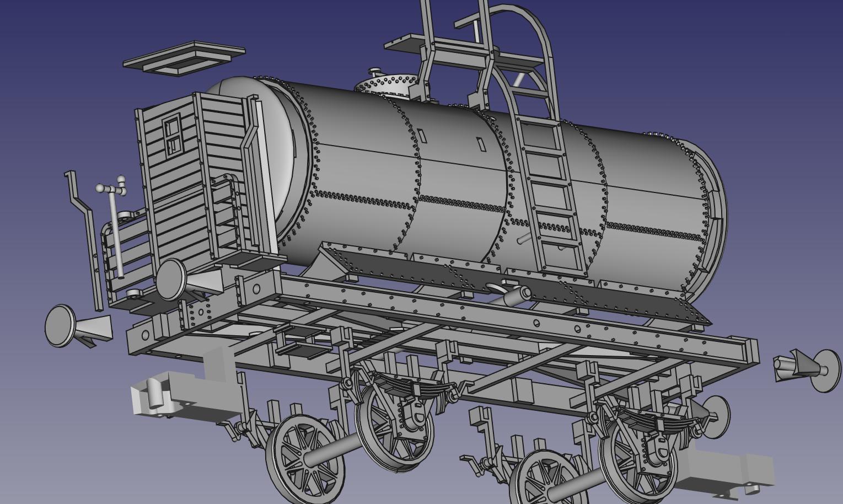Screen dimensions: 843x504
Task: Select the detached roof panel floating above cabin
Action: 184,58
